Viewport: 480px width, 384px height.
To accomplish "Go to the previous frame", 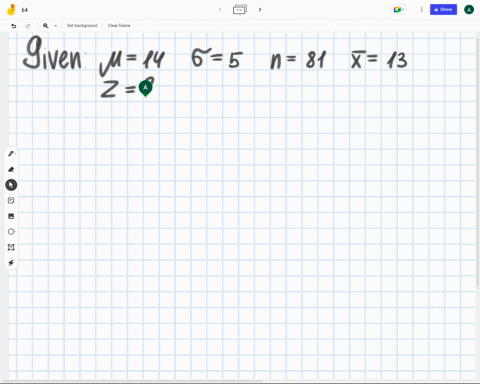I will pyautogui.click(x=220, y=10).
